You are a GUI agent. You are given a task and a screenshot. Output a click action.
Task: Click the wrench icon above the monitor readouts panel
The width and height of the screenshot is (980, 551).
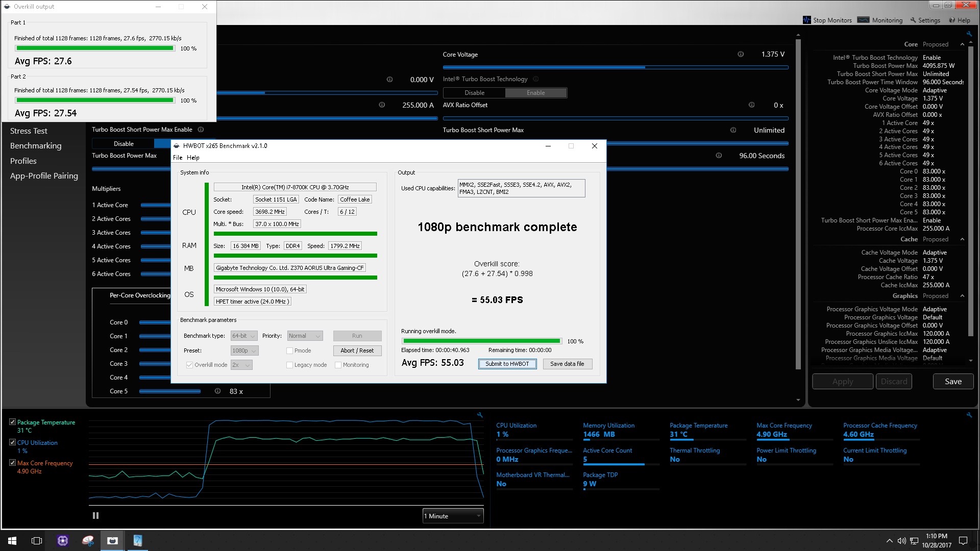969,415
